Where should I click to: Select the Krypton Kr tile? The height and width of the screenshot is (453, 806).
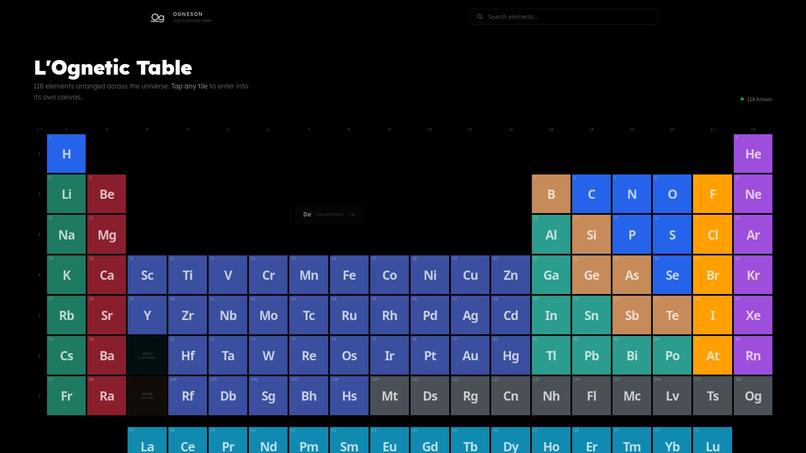click(753, 275)
